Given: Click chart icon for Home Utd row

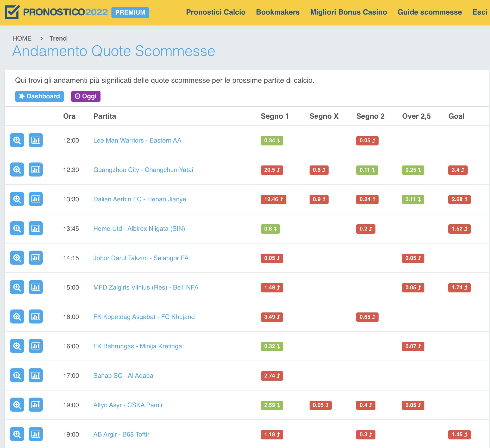Looking at the screenshot, I should (36, 228).
